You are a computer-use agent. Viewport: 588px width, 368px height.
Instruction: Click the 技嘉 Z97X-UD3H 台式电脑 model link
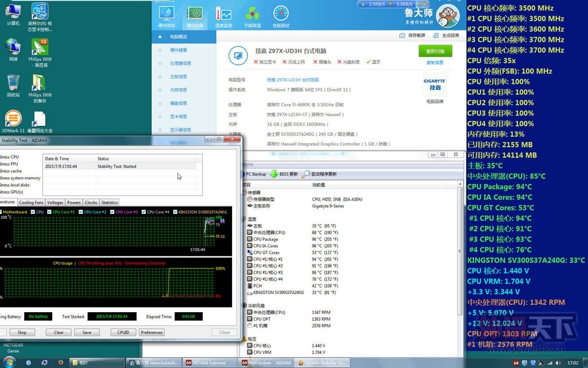pos(293,80)
